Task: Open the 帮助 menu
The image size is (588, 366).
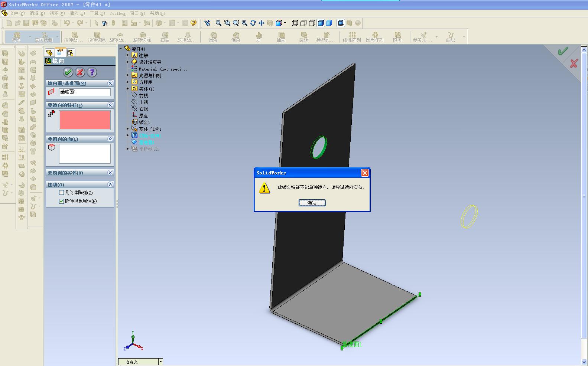Action: 157,13
